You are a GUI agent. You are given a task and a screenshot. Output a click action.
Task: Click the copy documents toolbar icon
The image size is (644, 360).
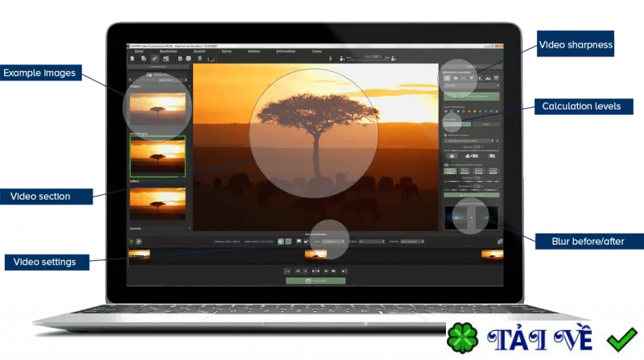pyautogui.click(x=143, y=59)
